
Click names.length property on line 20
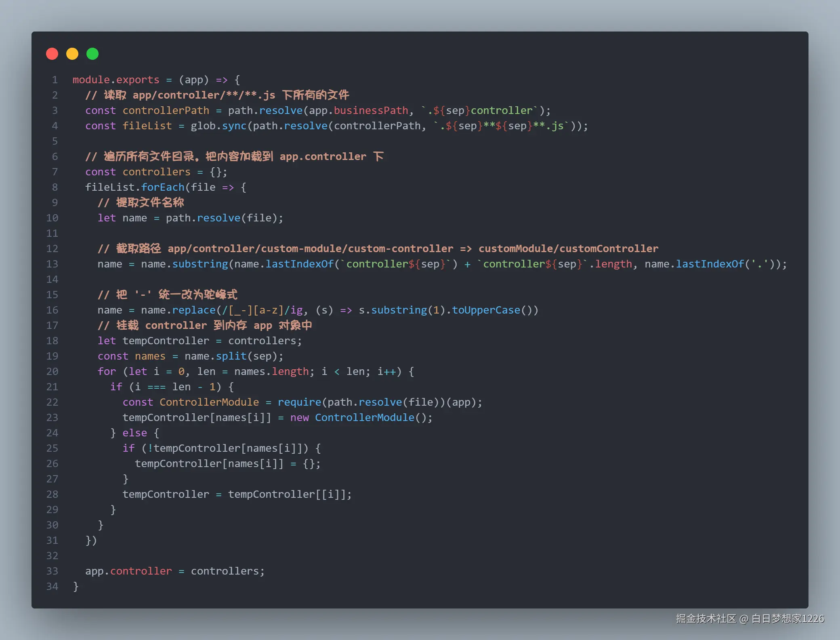pyautogui.click(x=271, y=371)
